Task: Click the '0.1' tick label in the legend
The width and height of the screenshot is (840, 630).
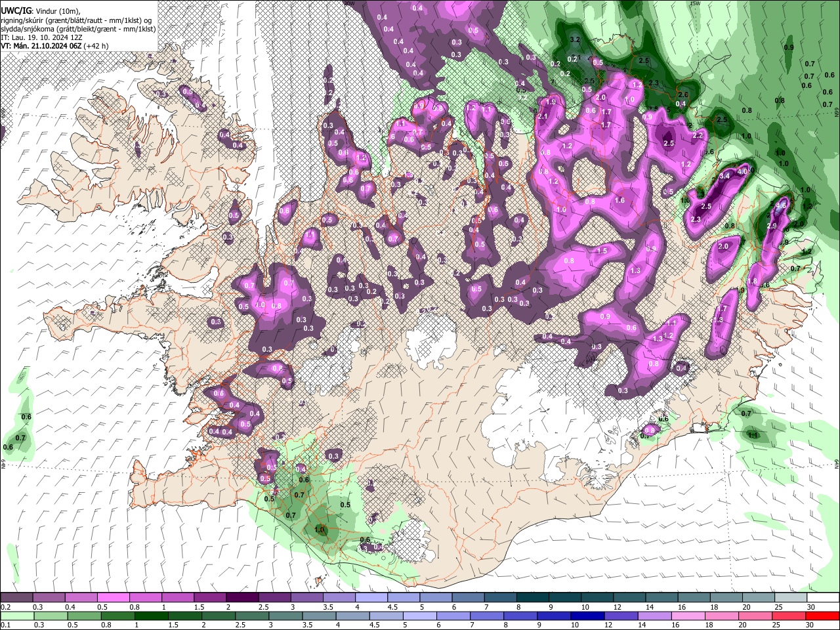Action: (x=5, y=625)
